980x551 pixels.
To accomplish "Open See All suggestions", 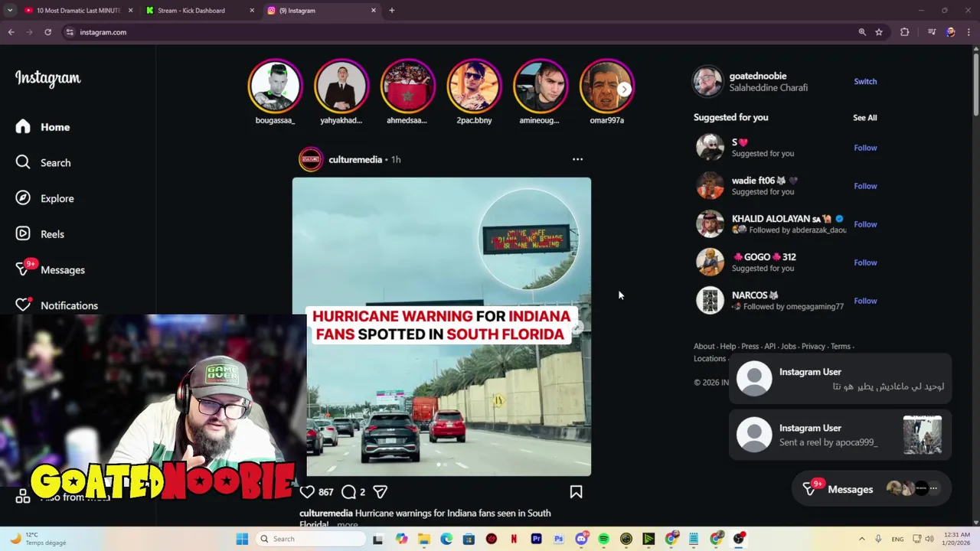I will 865,118.
